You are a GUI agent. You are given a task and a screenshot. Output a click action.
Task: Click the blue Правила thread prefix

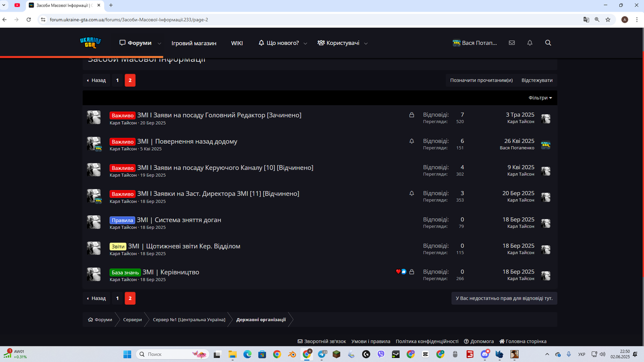pos(122,220)
